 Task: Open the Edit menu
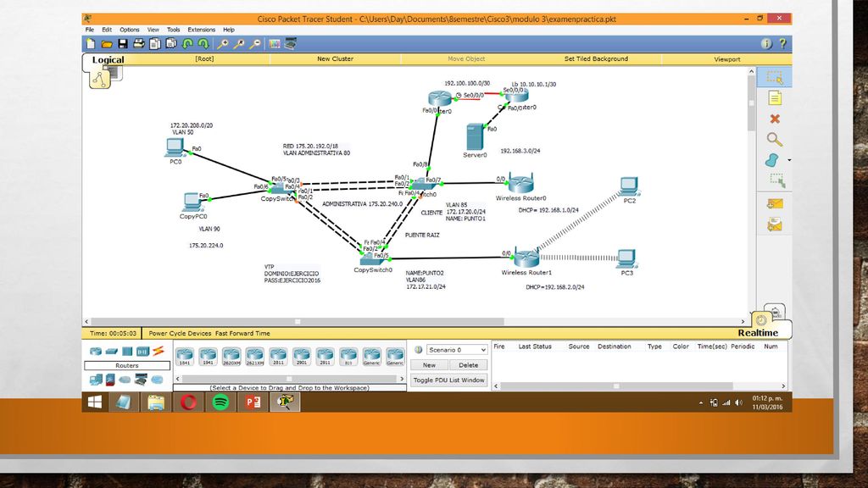107,30
